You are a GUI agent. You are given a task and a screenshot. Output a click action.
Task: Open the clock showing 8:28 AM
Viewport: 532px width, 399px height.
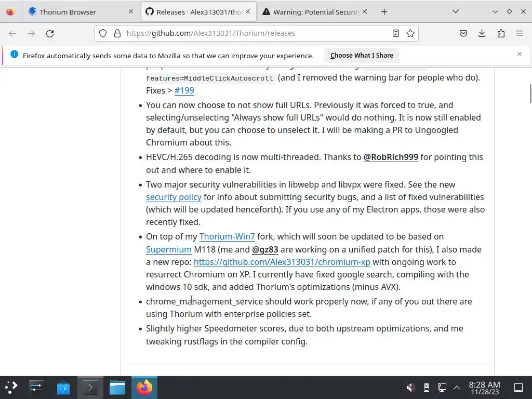click(485, 388)
